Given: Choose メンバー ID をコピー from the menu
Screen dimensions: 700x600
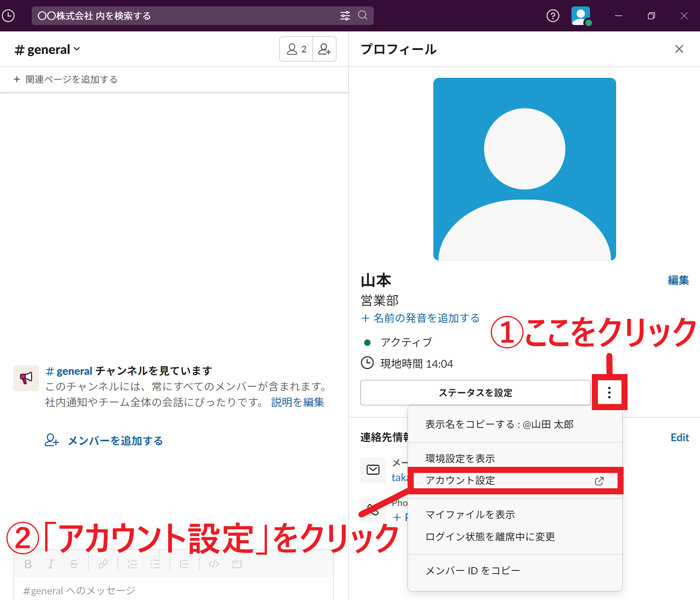Looking at the screenshot, I should click(472, 570).
